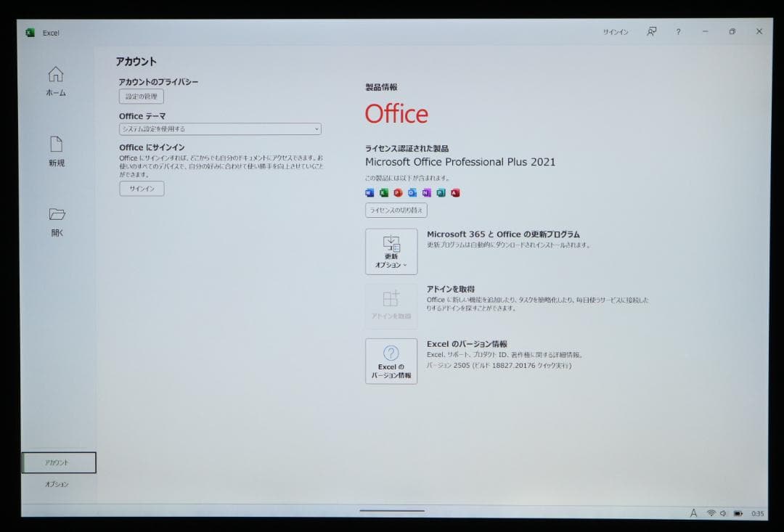Click Microsoft Office Professional Plus 2021 text

(460, 162)
